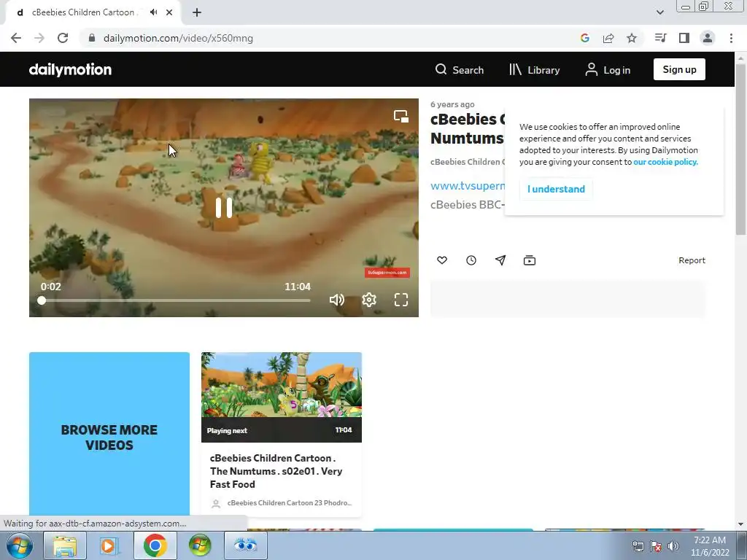This screenshot has height=560, width=747.
Task: Bookmark this tab with star icon
Action: coord(631,38)
